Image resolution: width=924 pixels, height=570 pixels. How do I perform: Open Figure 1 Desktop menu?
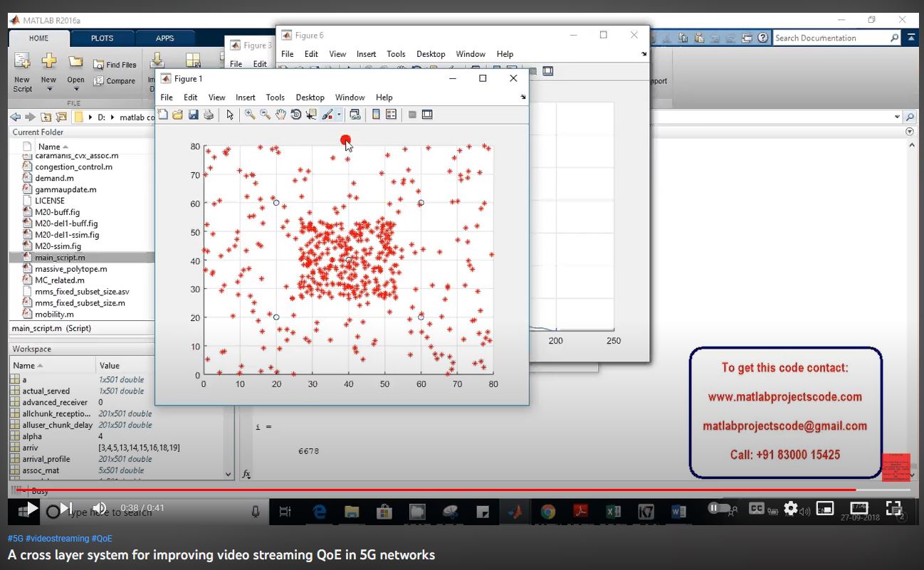tap(310, 97)
